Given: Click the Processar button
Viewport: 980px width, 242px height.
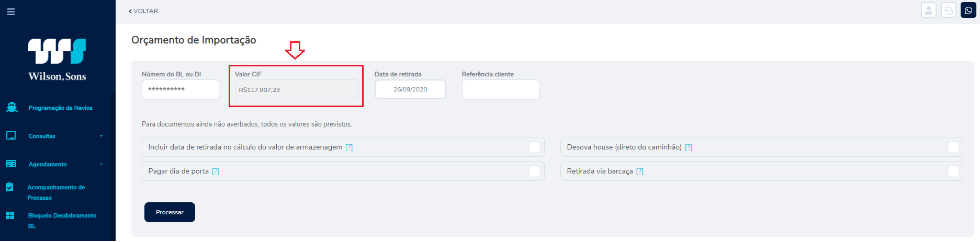Looking at the screenshot, I should (170, 212).
